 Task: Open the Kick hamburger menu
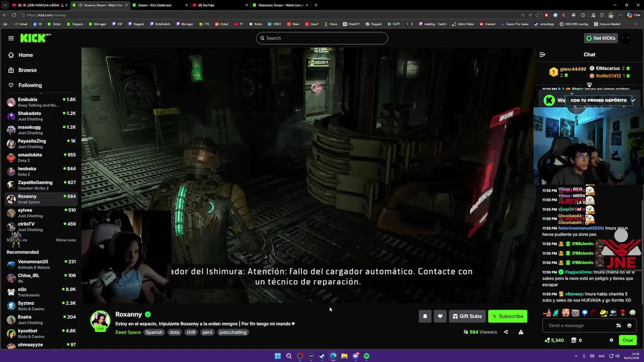(11, 38)
